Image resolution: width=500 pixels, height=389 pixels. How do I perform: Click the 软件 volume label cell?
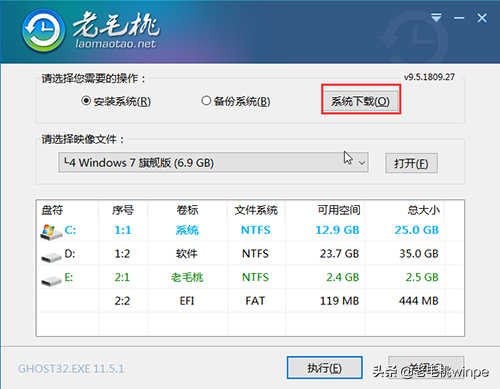tap(187, 254)
